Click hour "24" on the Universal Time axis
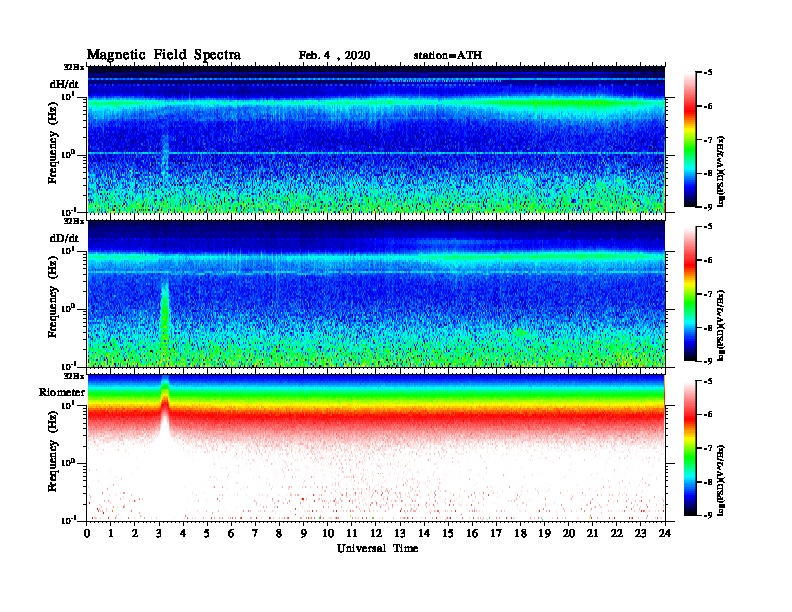 click(x=665, y=533)
